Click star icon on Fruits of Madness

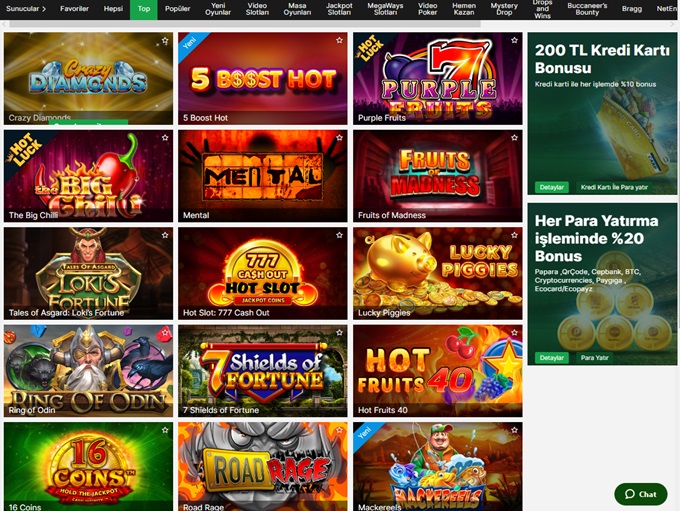coord(514,138)
